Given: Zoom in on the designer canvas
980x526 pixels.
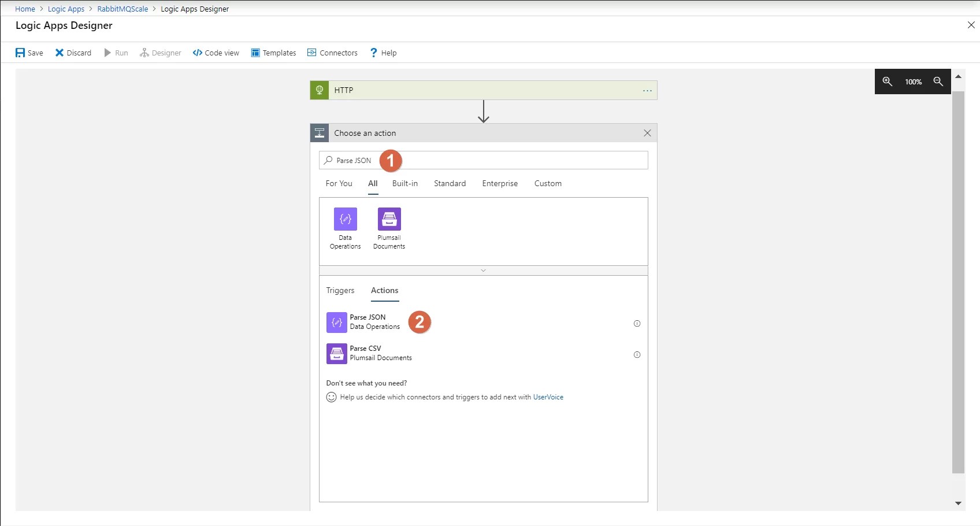Looking at the screenshot, I should point(888,82).
